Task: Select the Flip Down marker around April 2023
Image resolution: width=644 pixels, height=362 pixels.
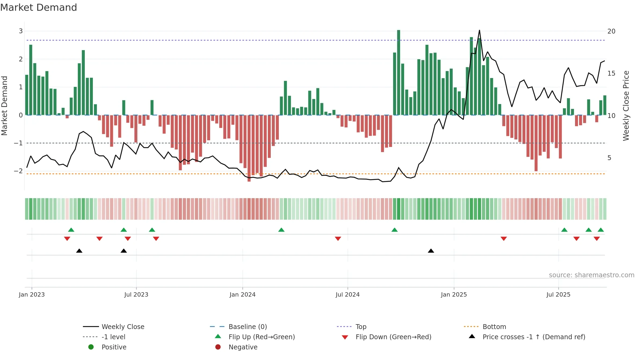Action: [x=100, y=239]
